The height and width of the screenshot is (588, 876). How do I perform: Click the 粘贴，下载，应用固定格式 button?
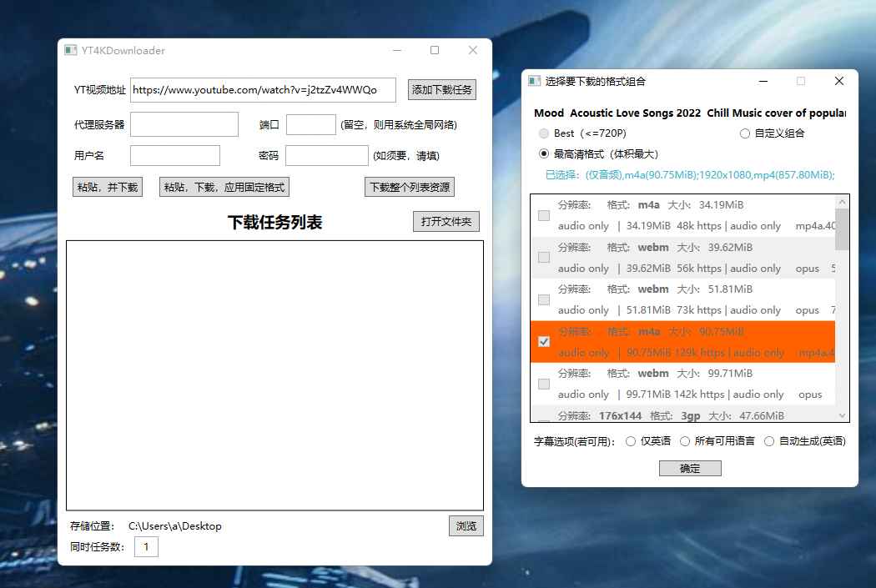[x=224, y=186]
